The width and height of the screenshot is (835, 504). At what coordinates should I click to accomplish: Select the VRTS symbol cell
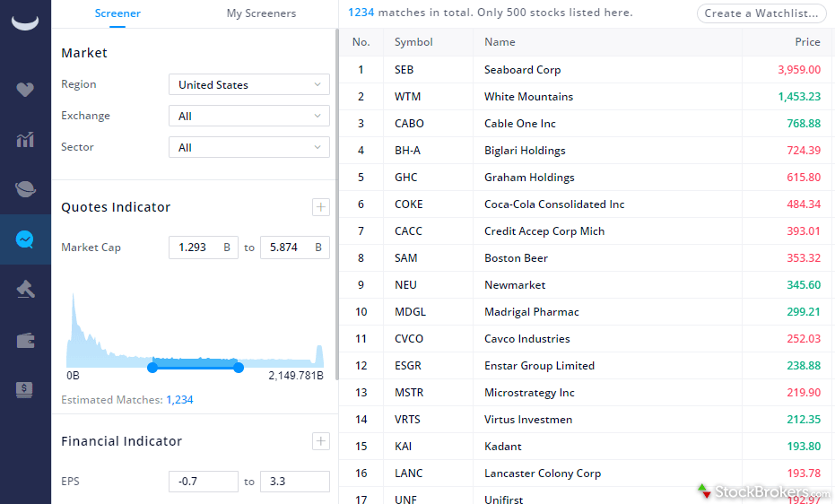(x=407, y=420)
